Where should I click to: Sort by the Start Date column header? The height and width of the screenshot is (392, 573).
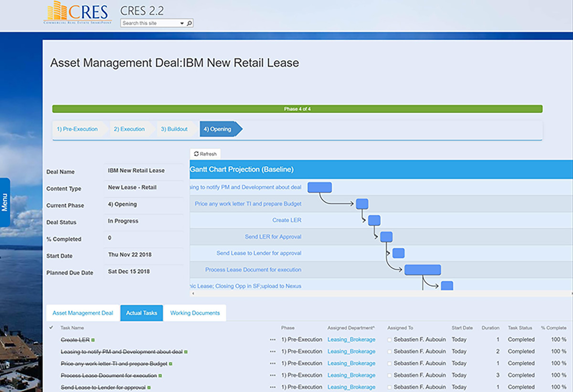coord(462,328)
